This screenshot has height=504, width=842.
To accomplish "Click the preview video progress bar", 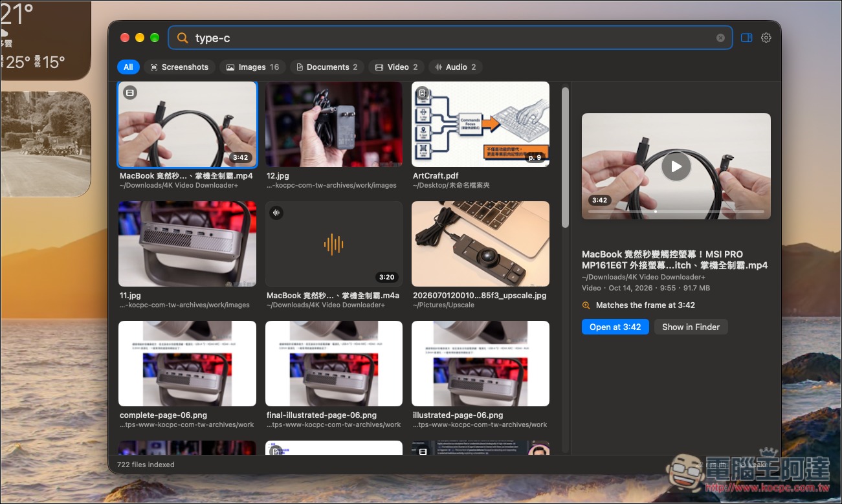I will click(x=676, y=211).
